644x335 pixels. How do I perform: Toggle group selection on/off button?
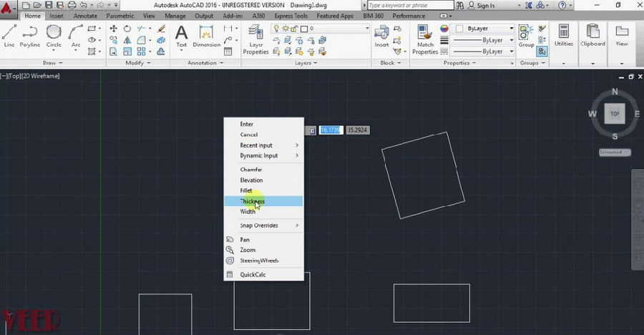point(542,52)
